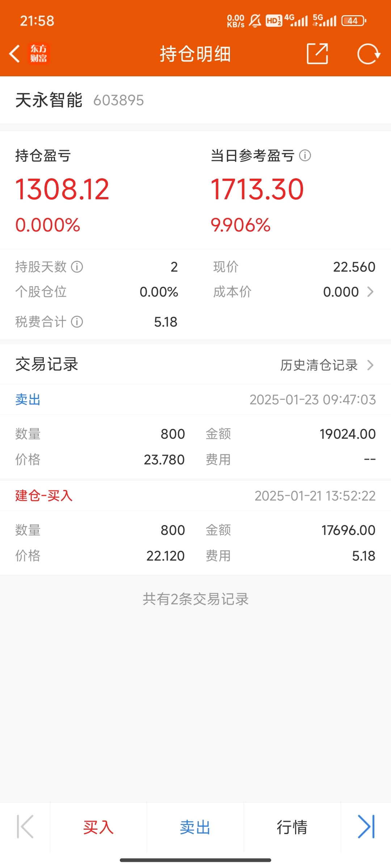Open the 建仓-买入 trade record entry
The width and height of the screenshot is (391, 868).
[x=195, y=496]
